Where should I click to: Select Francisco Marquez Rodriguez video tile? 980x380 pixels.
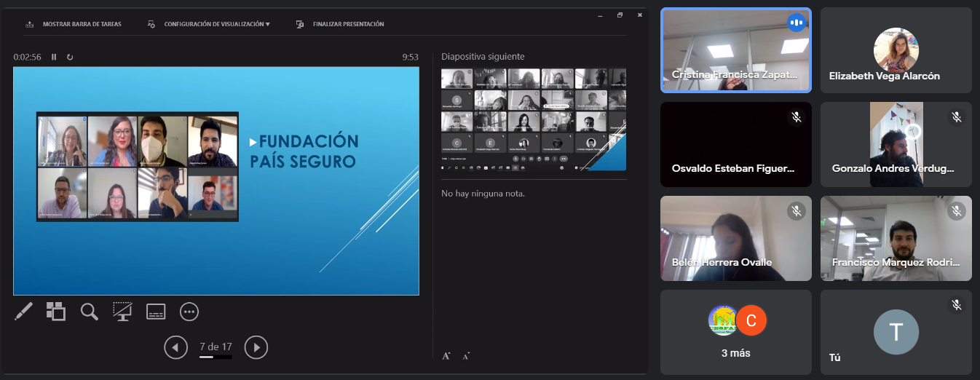(x=896, y=238)
